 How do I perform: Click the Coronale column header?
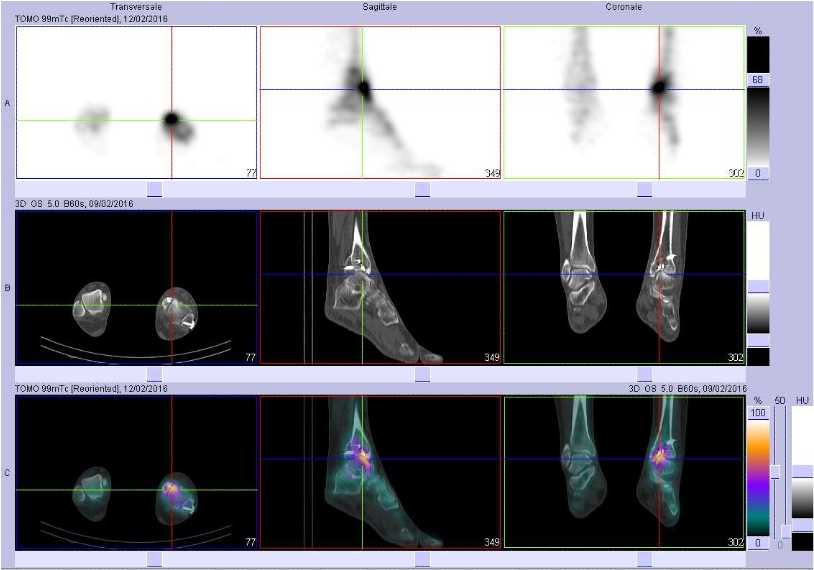[x=623, y=7]
